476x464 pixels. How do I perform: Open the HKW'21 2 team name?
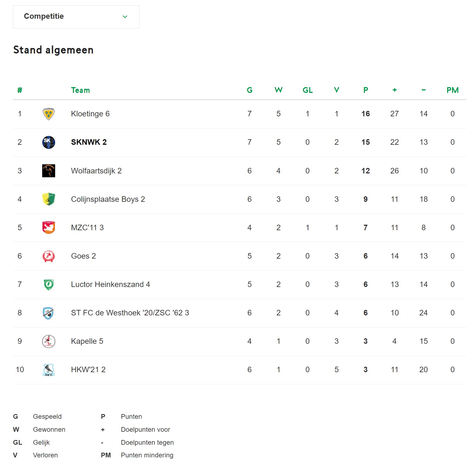point(88,370)
